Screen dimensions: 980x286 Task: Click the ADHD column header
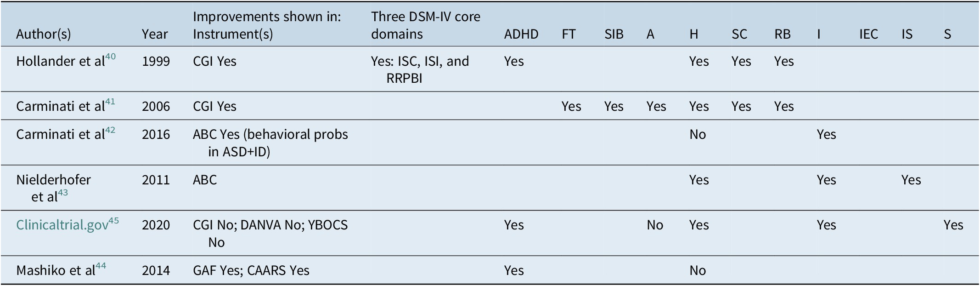(521, 34)
